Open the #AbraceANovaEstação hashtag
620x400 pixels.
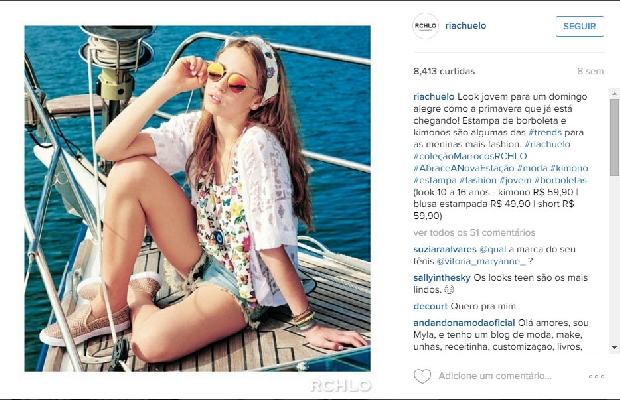(463, 168)
